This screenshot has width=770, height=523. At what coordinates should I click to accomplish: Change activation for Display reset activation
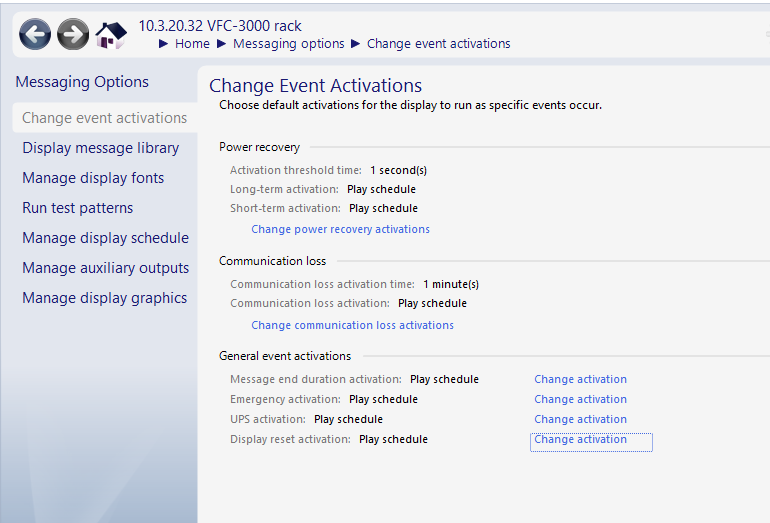(580, 439)
